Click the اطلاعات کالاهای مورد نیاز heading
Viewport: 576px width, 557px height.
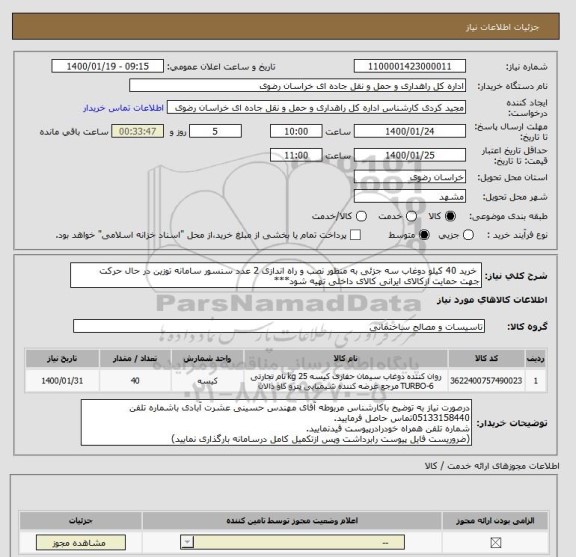[492, 300]
